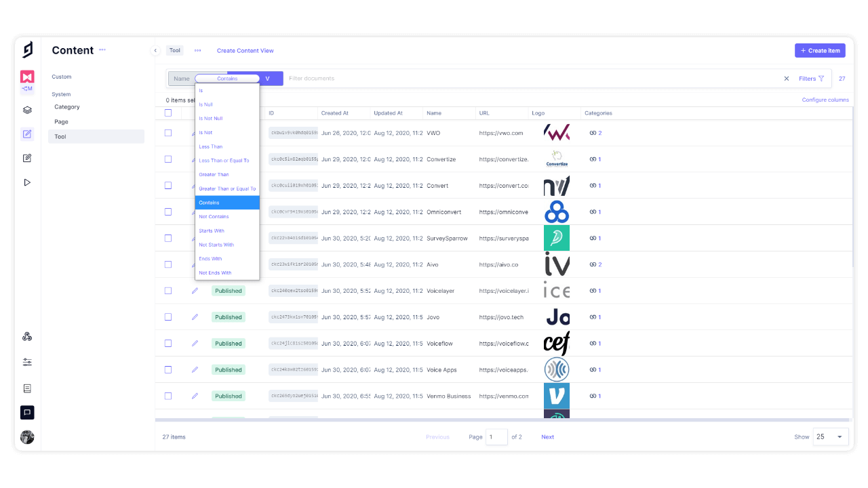Open the documentation page icon
This screenshot has height=488, width=868.
click(27, 388)
